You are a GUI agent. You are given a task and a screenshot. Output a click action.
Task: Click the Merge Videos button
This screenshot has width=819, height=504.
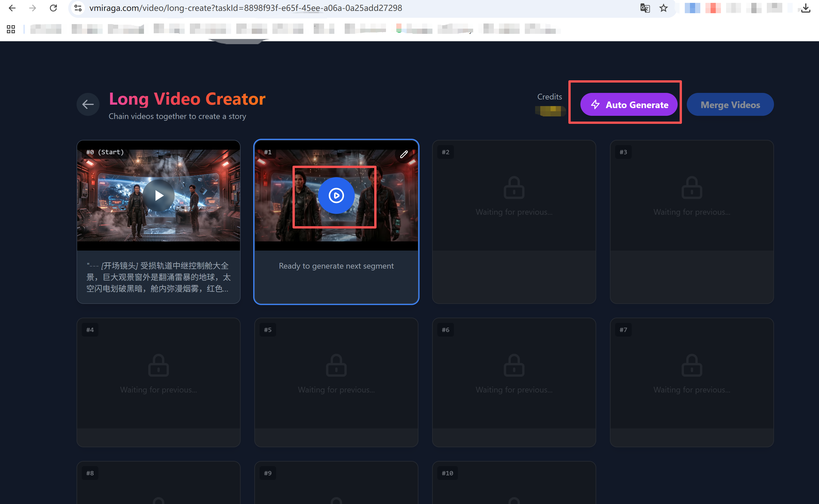pyautogui.click(x=730, y=105)
